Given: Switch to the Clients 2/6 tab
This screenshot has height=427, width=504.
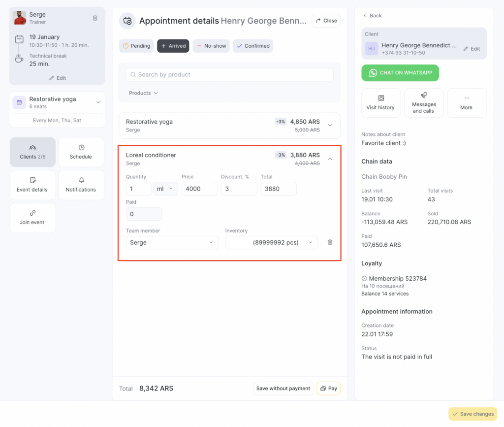Looking at the screenshot, I should (x=32, y=152).
